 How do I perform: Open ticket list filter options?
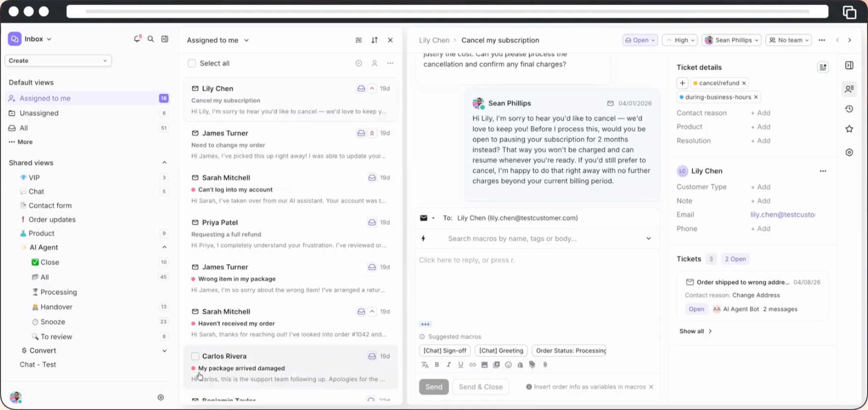[359, 40]
